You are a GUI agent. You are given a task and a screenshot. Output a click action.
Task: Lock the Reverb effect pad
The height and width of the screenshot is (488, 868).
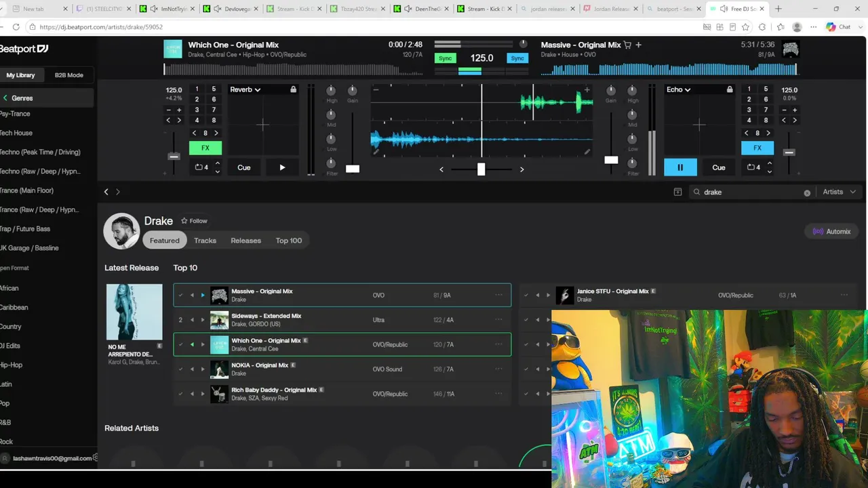point(293,89)
